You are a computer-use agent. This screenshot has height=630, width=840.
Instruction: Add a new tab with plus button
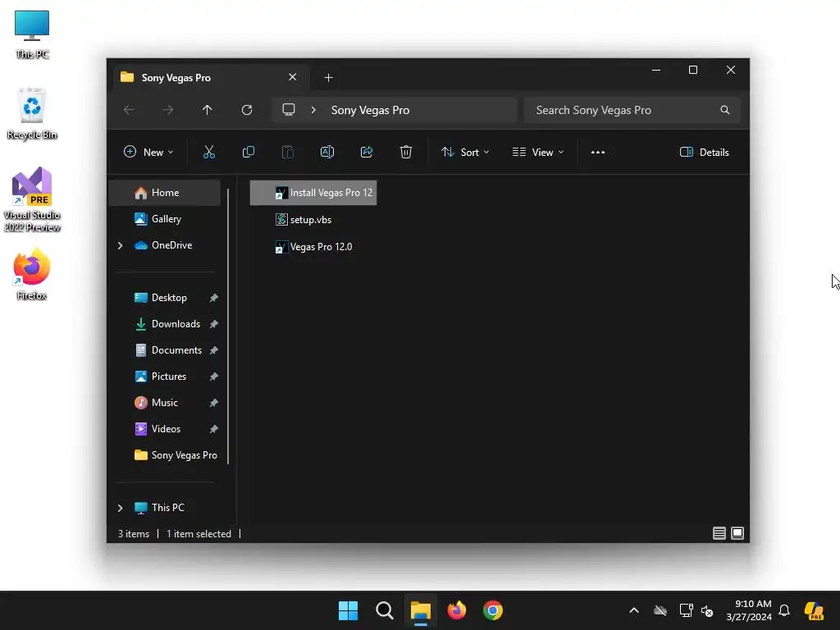(x=328, y=78)
